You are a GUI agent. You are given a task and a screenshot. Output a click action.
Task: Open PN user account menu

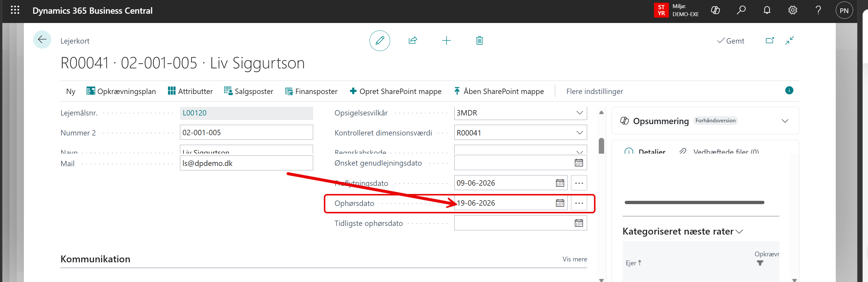pyautogui.click(x=844, y=10)
